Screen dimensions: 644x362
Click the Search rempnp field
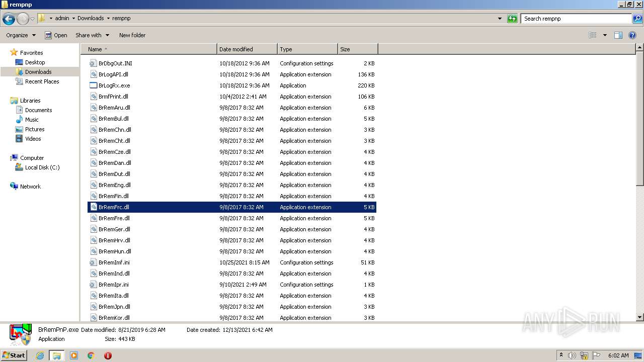(576, 19)
